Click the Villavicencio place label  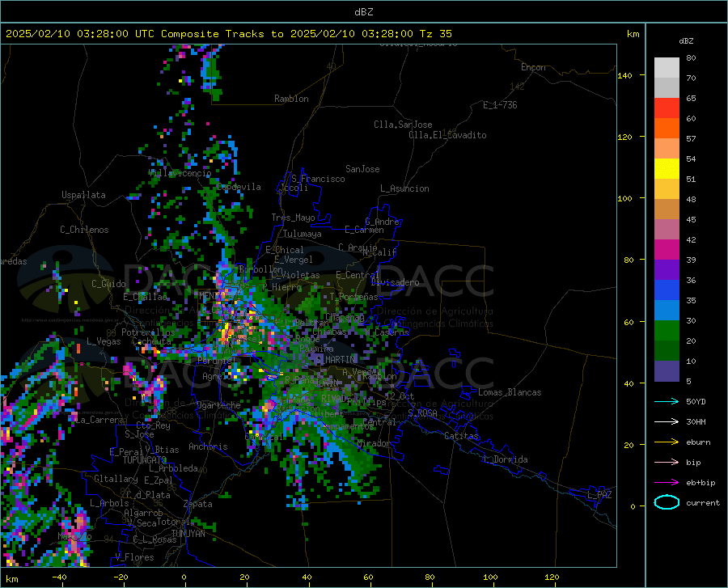point(180,173)
